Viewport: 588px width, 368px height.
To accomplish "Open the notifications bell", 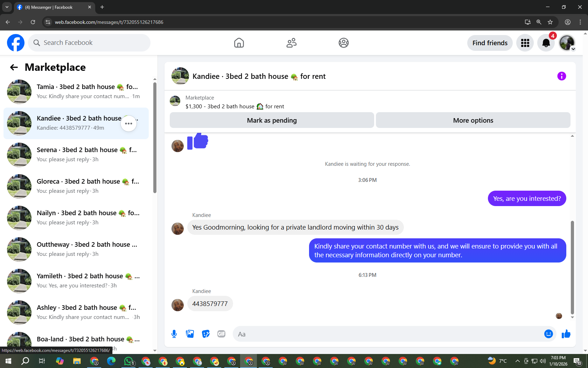I will point(546,43).
